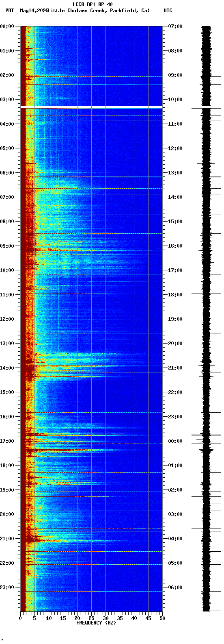Click the 40 Hz frequency axis tick label

134,618
